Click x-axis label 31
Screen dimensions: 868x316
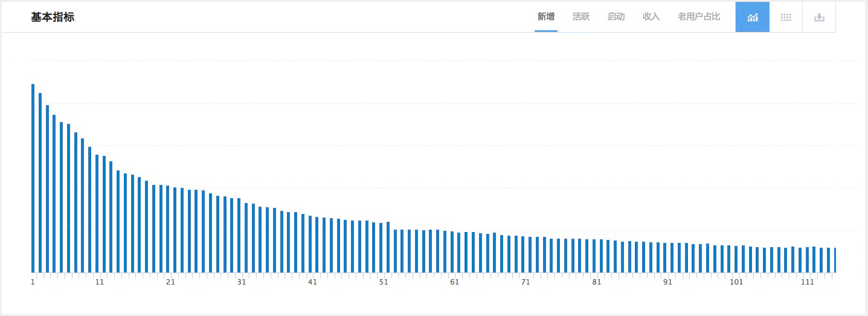[242, 282]
